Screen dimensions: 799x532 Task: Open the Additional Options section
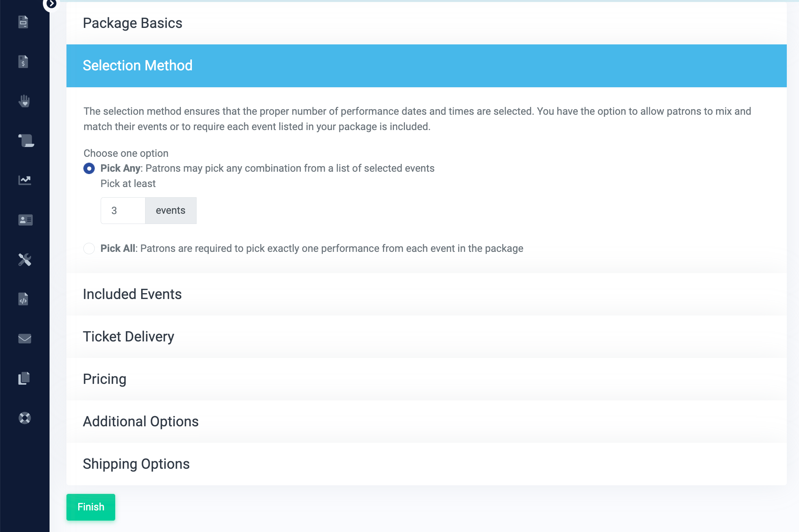pyautogui.click(x=140, y=422)
